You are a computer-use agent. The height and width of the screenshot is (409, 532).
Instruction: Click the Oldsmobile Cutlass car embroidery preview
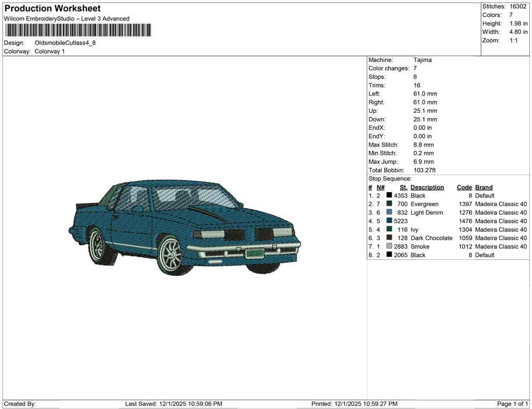(x=184, y=227)
